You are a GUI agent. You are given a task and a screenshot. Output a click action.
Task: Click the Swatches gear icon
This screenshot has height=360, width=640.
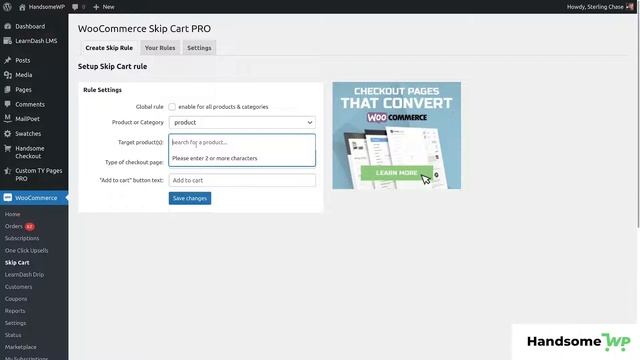coord(7,133)
